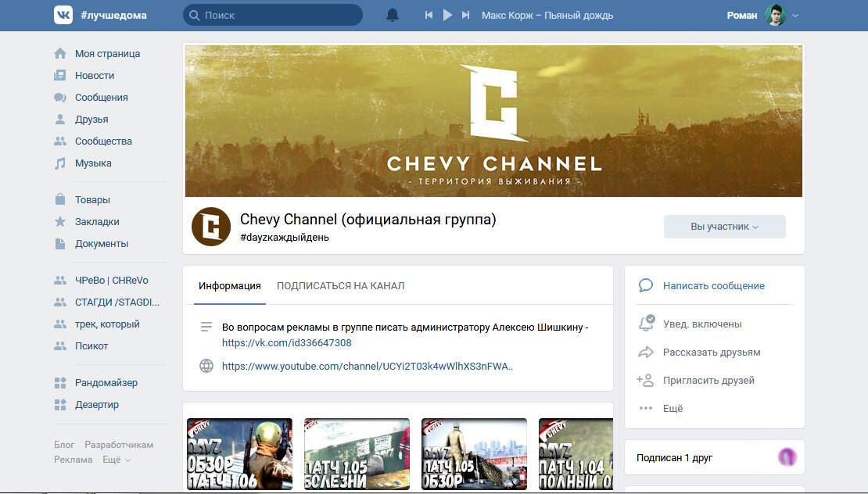This screenshot has width=868, height=494.
Task: Click Рассказать друзьям
Action: tap(712, 352)
